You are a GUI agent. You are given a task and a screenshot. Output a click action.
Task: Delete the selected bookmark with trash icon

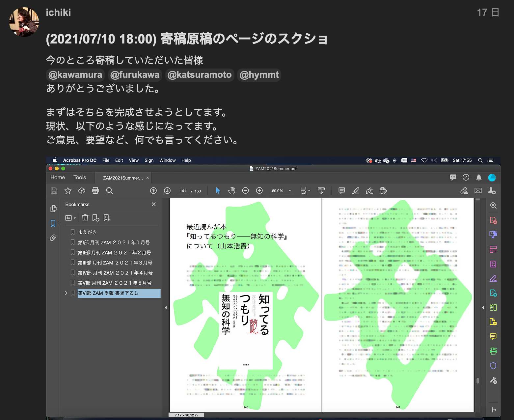pos(85,218)
